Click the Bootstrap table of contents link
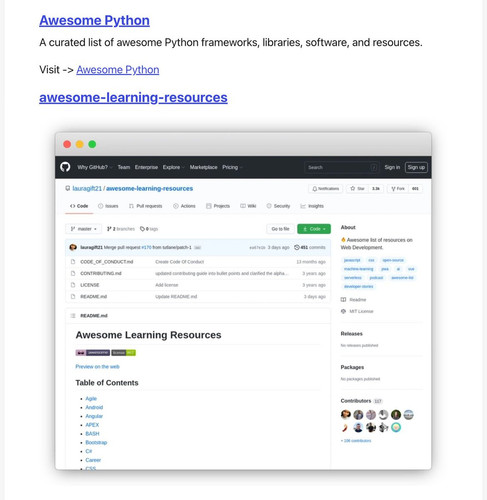487x500 pixels. tap(96, 442)
